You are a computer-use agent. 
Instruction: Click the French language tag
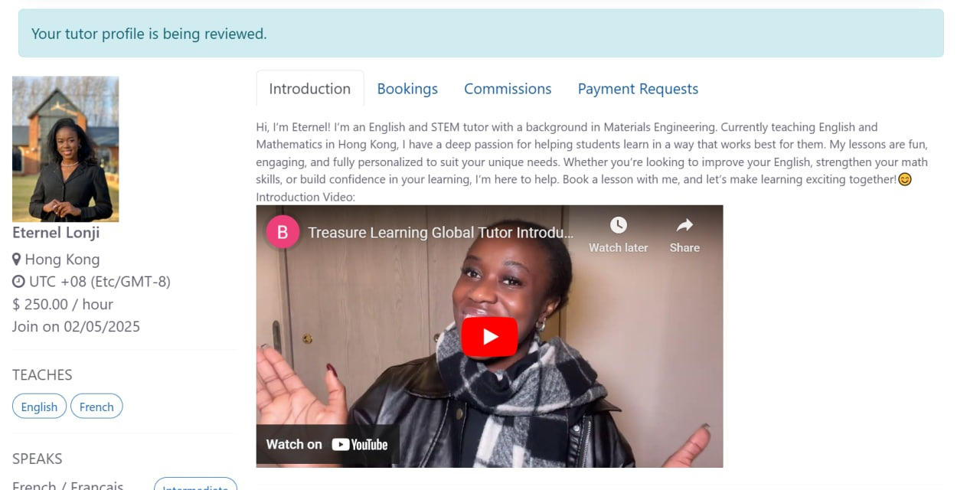96,407
